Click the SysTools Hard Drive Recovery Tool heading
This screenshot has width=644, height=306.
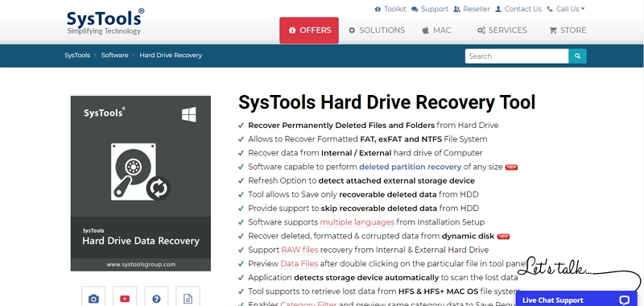pyautogui.click(x=387, y=102)
